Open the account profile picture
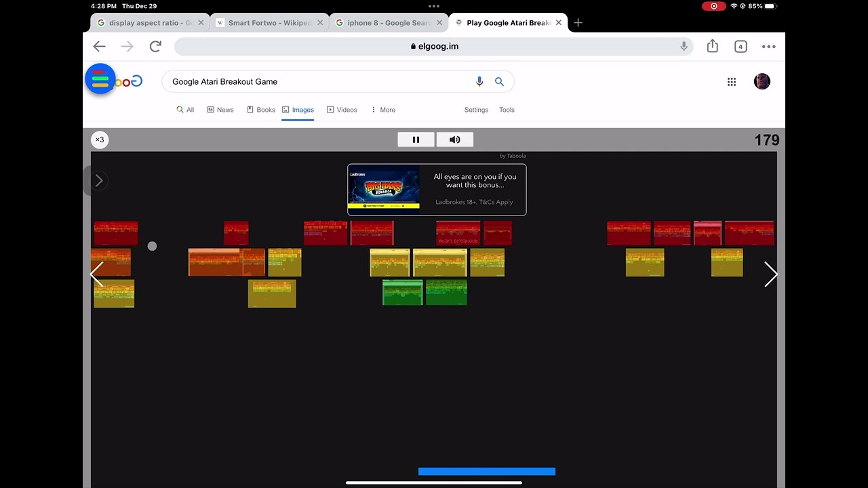Image resolution: width=868 pixels, height=488 pixels. (x=762, y=81)
